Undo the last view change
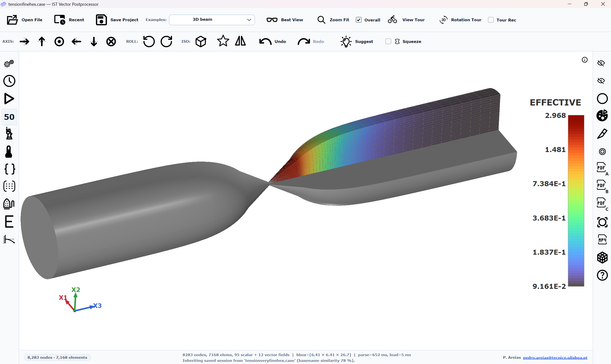 [272, 42]
